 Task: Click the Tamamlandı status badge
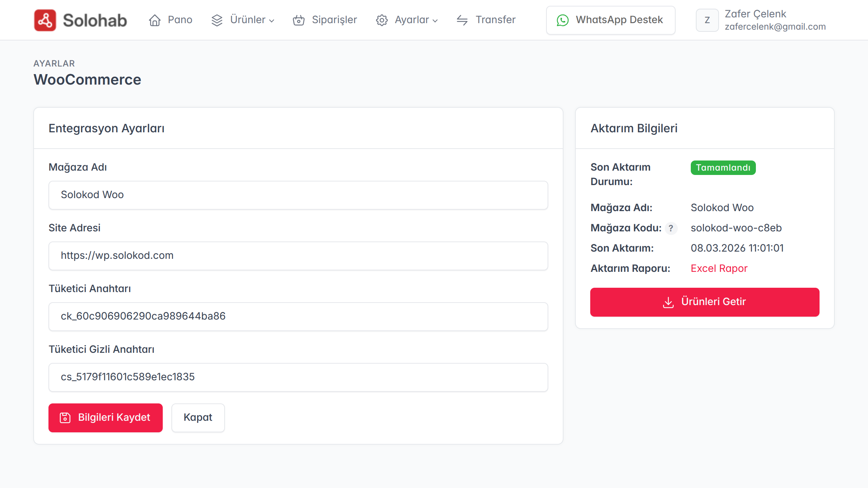coord(723,168)
